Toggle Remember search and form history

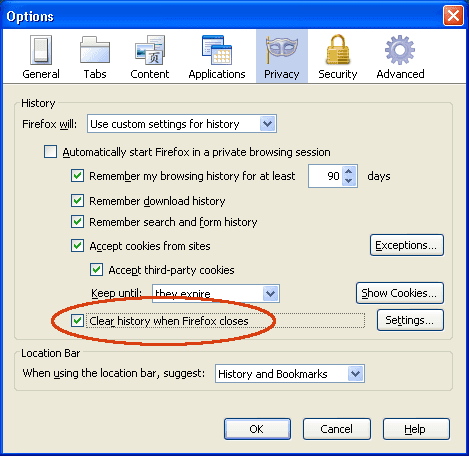click(x=77, y=222)
